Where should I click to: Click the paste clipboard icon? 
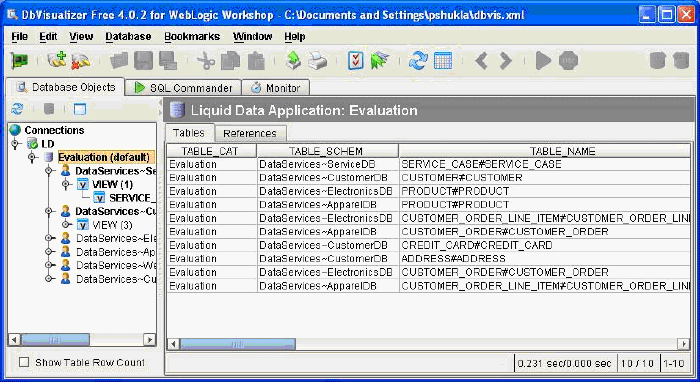[x=256, y=61]
